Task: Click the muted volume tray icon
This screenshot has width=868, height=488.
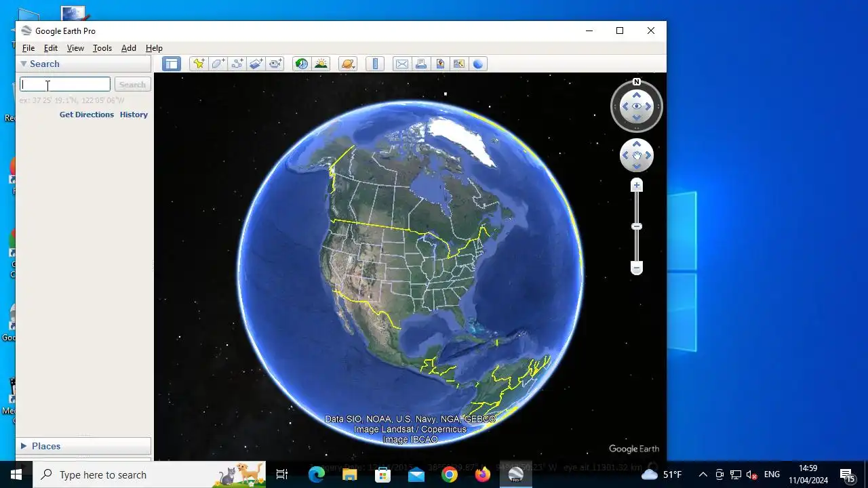Action: tap(752, 474)
